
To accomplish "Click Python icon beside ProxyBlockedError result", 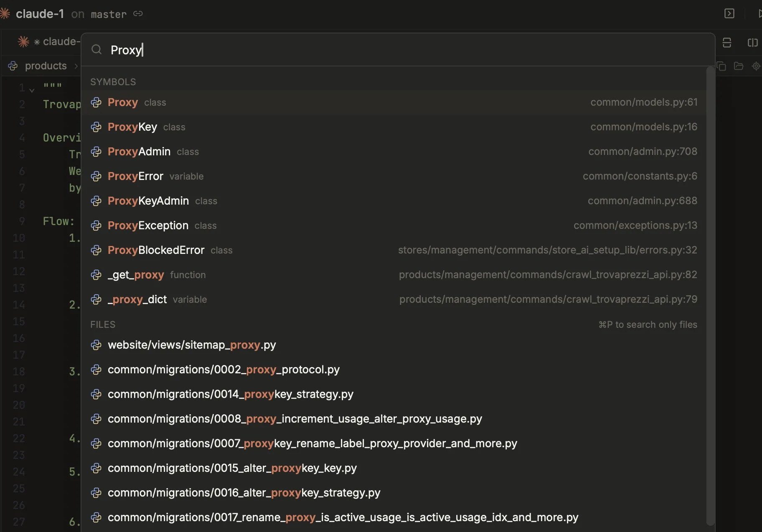I will pyautogui.click(x=96, y=250).
